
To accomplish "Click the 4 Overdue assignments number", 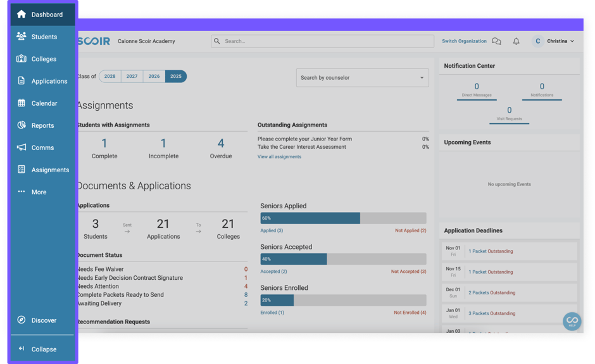I will click(x=221, y=143).
